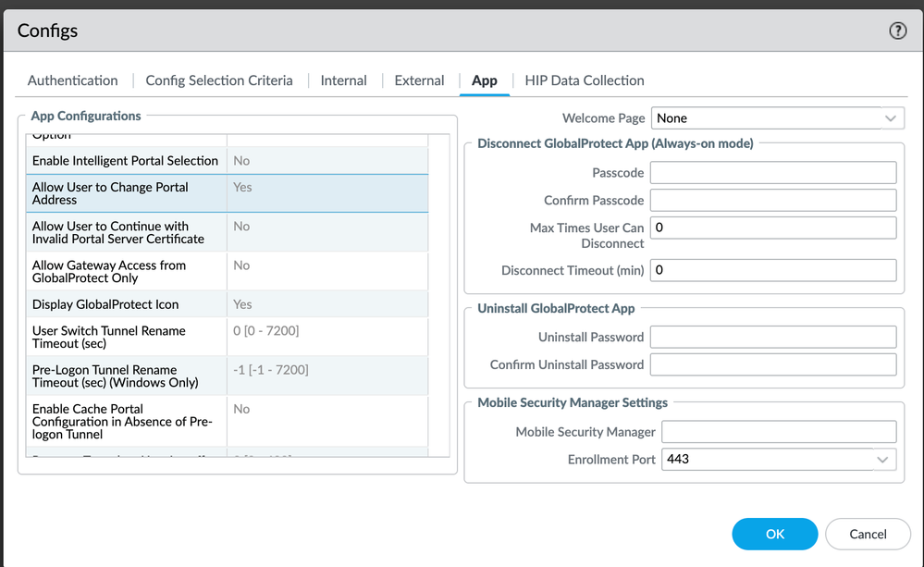The height and width of the screenshot is (567, 924).
Task: Dismiss the dialog with Cancel
Action: point(868,534)
